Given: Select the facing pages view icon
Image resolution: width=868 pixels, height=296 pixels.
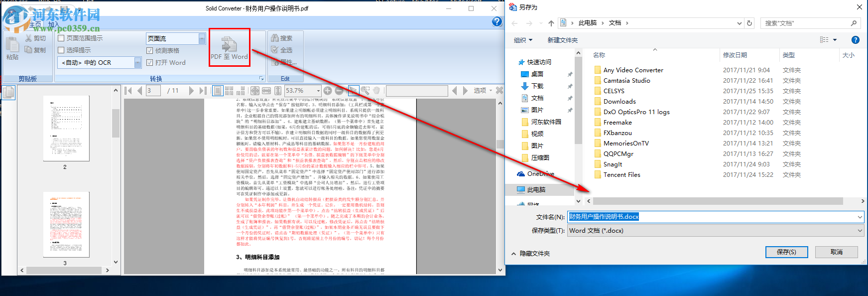Looking at the screenshot, I should 241,91.
